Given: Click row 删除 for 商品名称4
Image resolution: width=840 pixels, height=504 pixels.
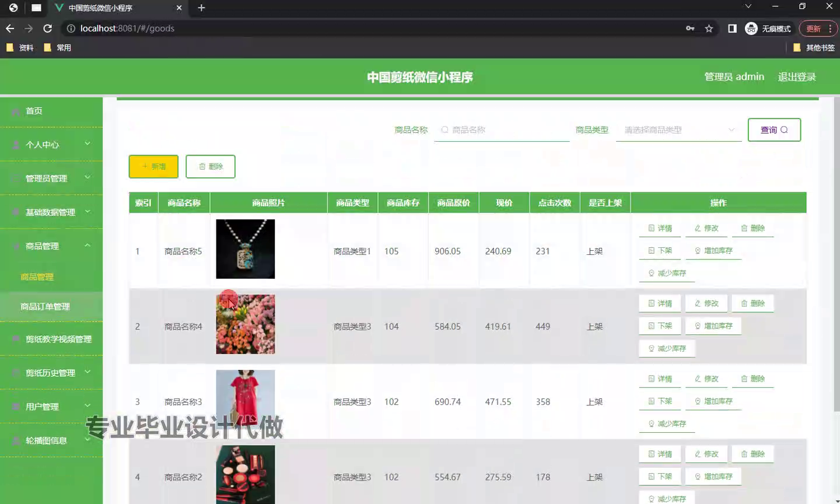Looking at the screenshot, I should 752,303.
